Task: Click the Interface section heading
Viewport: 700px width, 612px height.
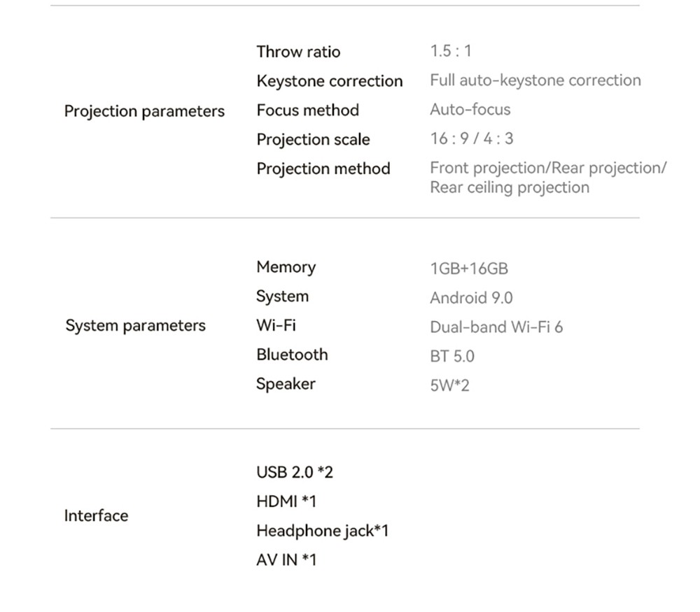Action: click(96, 516)
